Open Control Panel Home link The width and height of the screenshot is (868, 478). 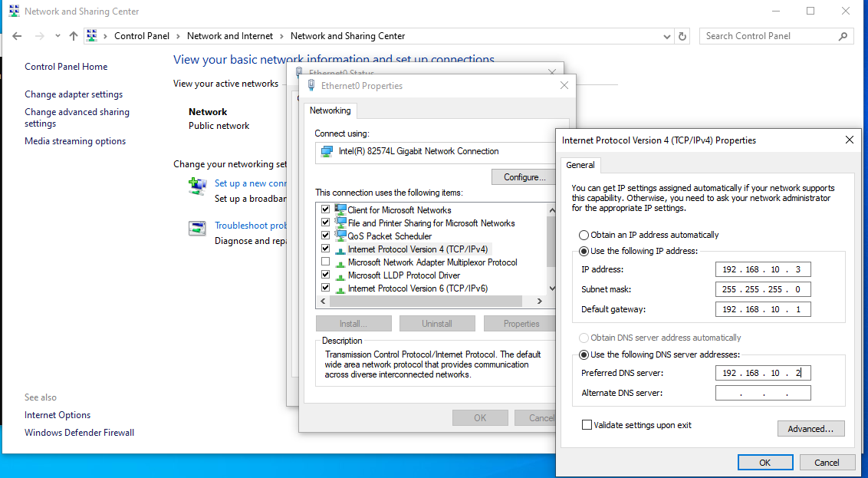click(x=66, y=67)
